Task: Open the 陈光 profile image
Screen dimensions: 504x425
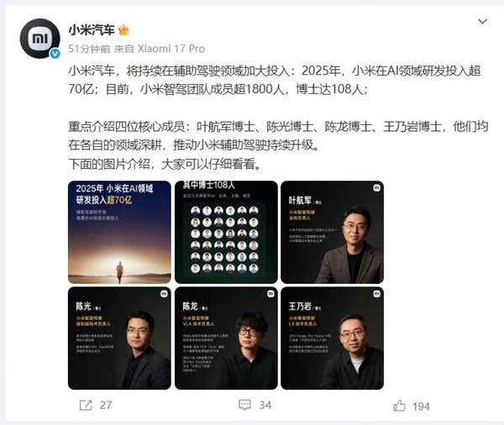Action: pos(119,338)
